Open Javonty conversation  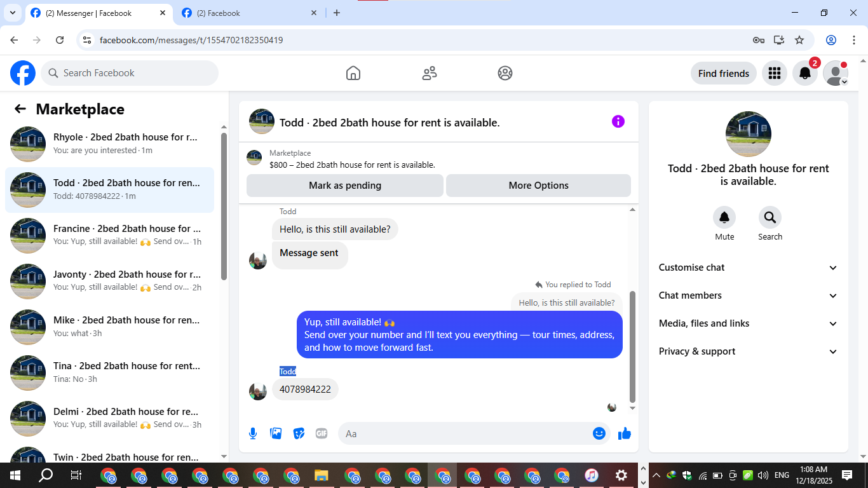pyautogui.click(x=109, y=281)
